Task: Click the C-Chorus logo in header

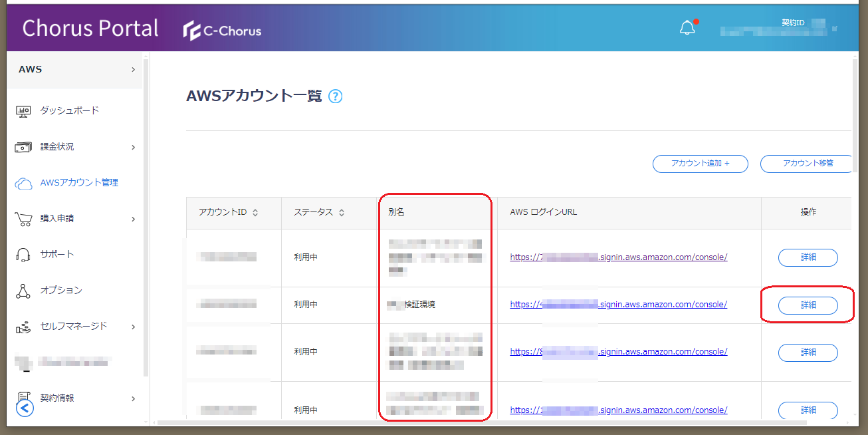Action: point(223,31)
